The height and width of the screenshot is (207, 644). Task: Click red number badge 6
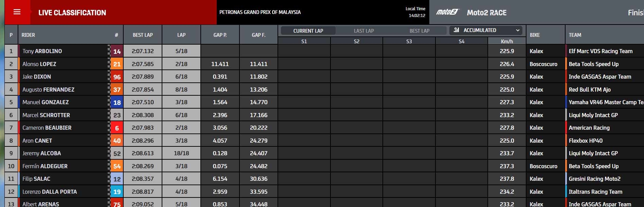[x=117, y=128]
